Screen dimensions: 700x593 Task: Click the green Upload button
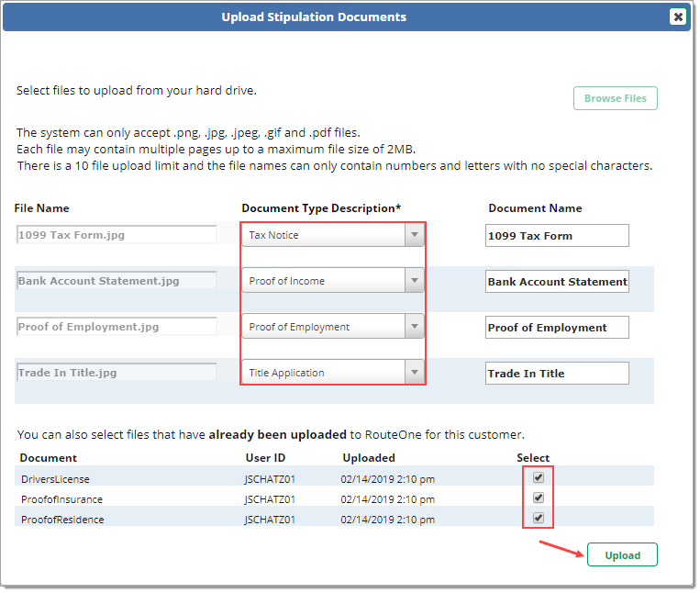[622, 555]
